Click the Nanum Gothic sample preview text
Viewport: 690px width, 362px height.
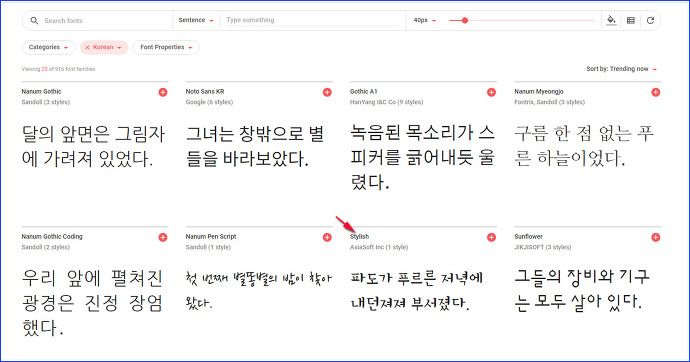point(93,146)
